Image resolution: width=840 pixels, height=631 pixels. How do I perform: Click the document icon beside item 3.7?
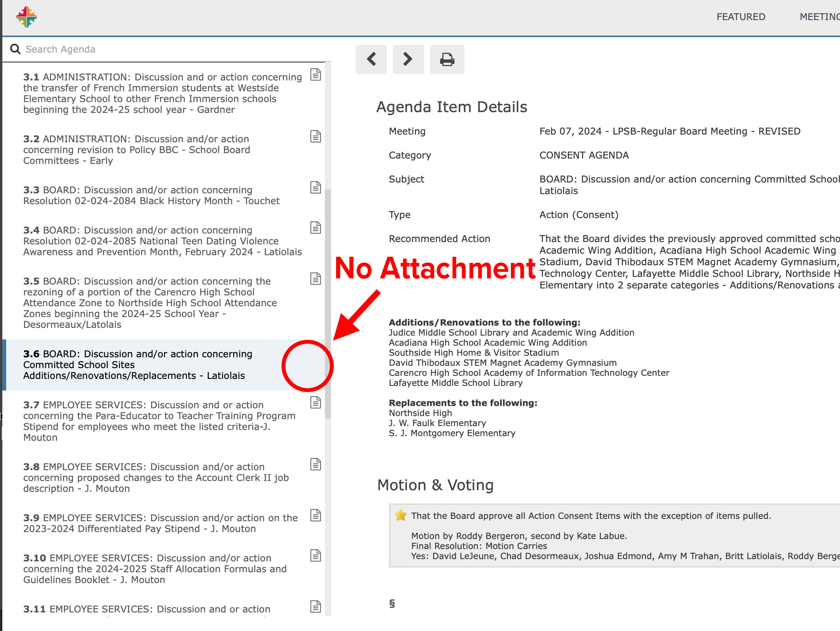point(316,402)
